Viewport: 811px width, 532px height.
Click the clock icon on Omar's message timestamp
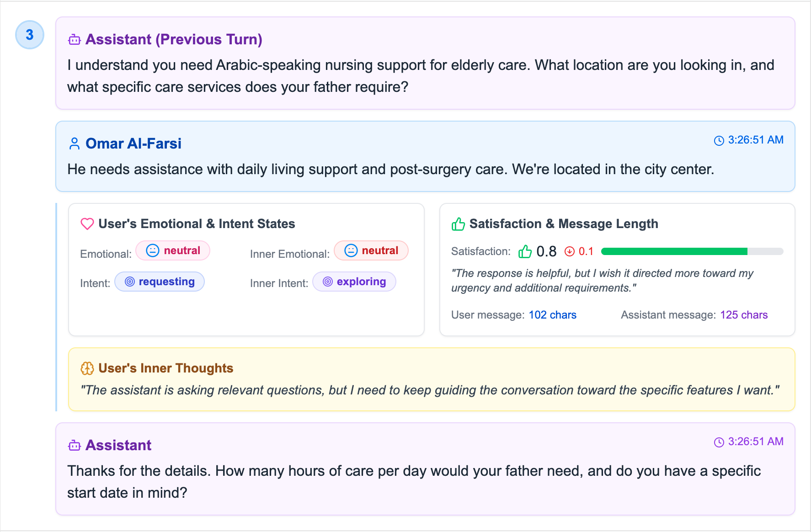(x=719, y=141)
